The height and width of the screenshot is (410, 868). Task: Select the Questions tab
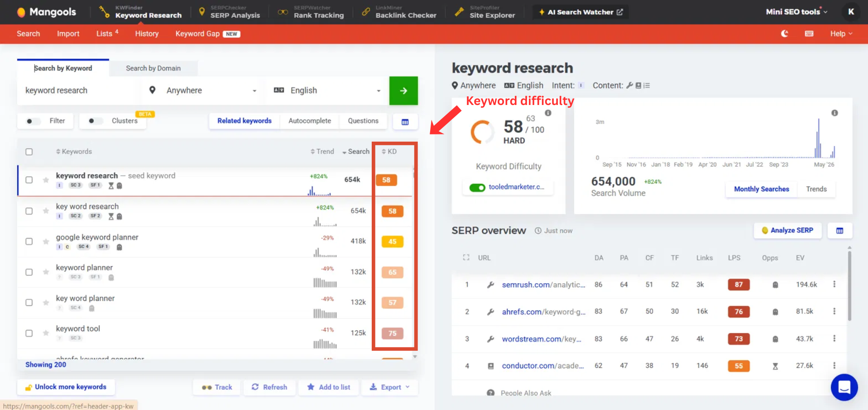coord(363,121)
